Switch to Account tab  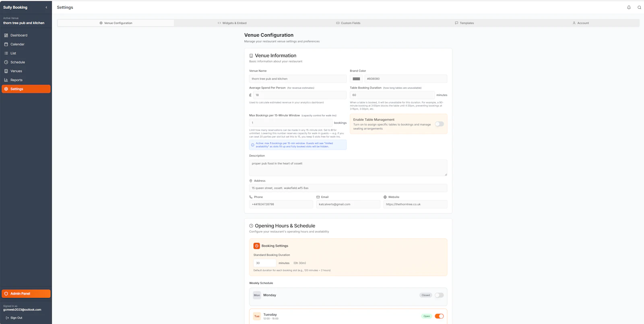pyautogui.click(x=581, y=23)
